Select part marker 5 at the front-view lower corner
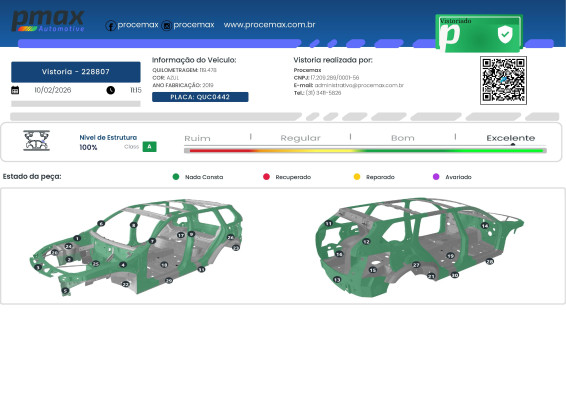Image resolution: width=566 pixels, height=400 pixels. point(65,290)
